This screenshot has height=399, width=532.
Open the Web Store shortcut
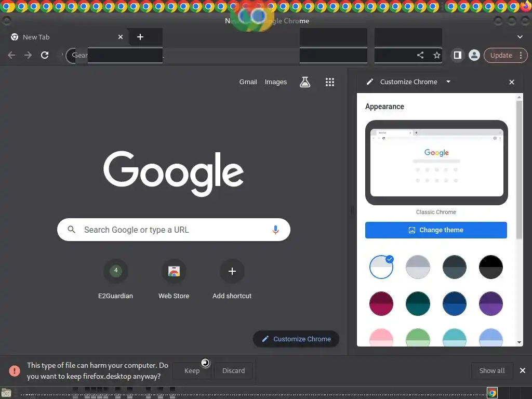174,279
